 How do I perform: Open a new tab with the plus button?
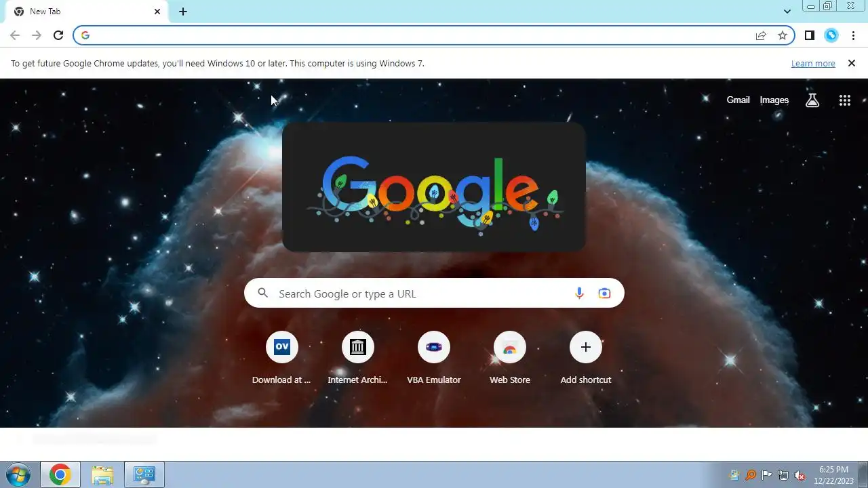(x=183, y=12)
